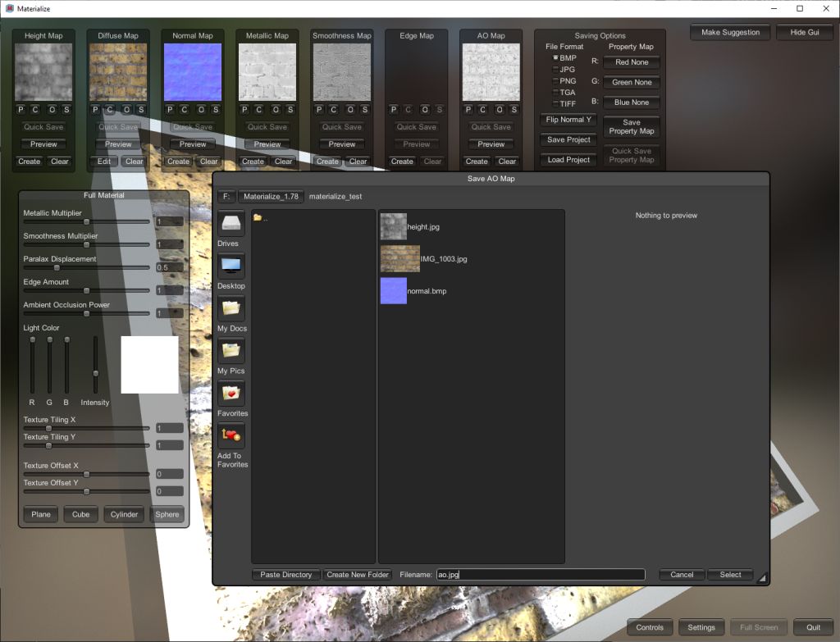Screen dimensions: 840x642
Task: Click the Metallic Map O button
Action: click(276, 110)
